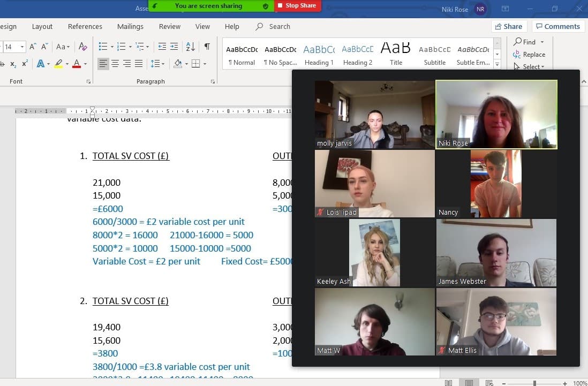Apply the Heading 2 style
This screenshot has width=588, height=386.
tap(357, 55)
